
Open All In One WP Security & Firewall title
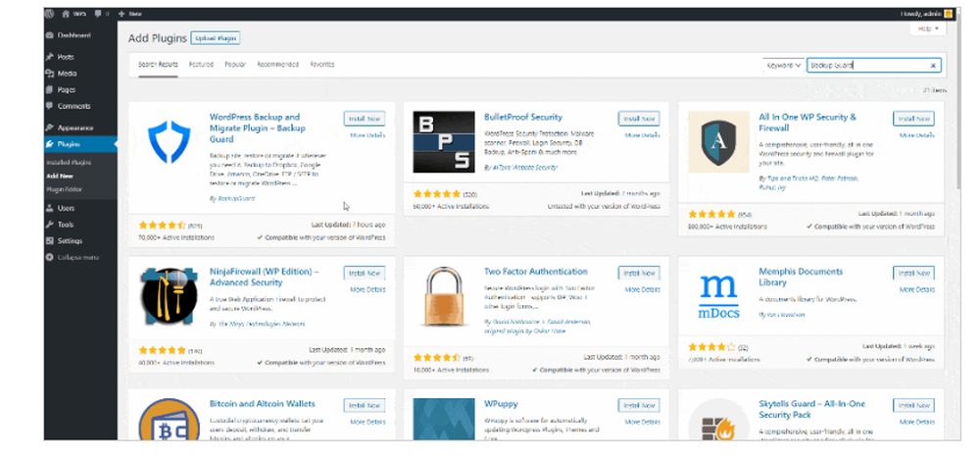pyautogui.click(x=808, y=123)
